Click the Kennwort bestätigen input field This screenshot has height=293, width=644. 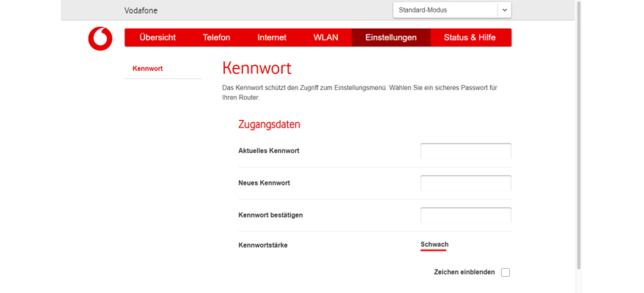point(465,215)
